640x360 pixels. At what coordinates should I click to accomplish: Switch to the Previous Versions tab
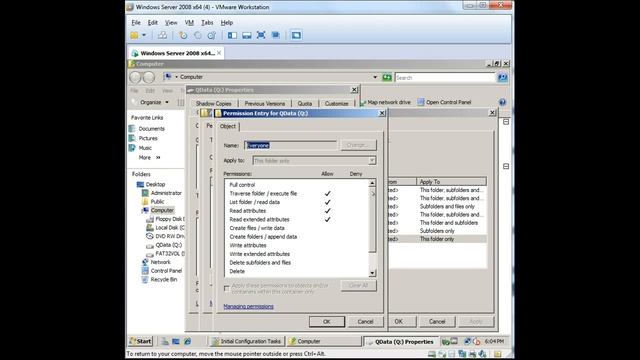click(264, 104)
